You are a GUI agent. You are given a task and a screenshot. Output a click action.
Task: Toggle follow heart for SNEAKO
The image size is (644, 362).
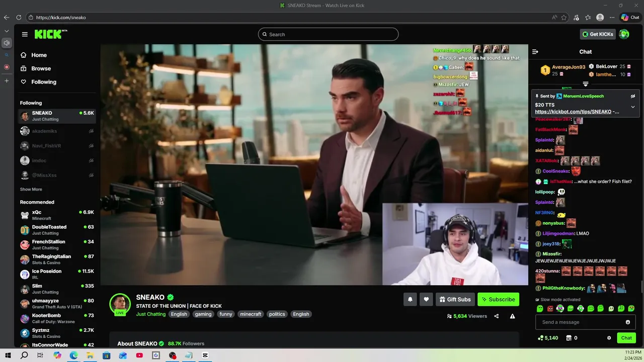click(426, 299)
